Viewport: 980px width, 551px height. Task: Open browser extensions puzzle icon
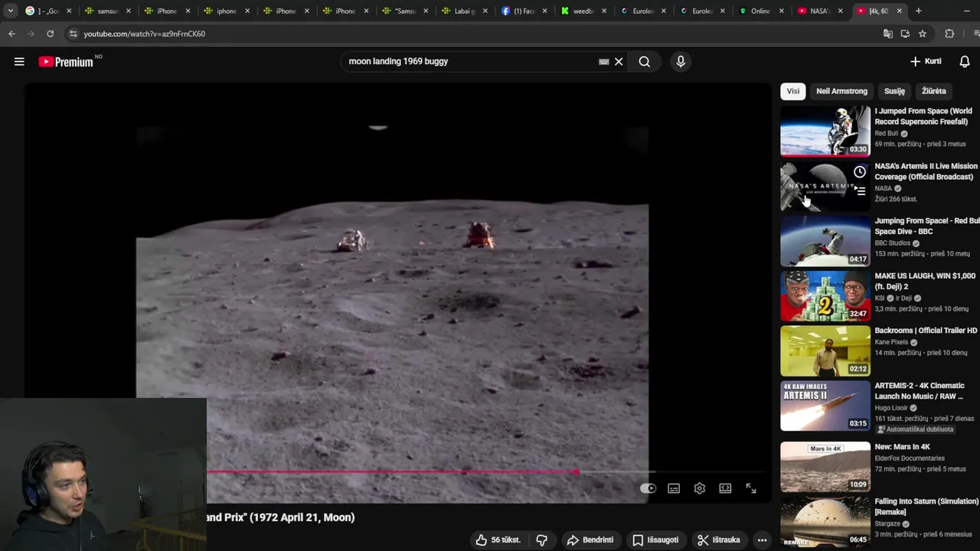tap(949, 34)
